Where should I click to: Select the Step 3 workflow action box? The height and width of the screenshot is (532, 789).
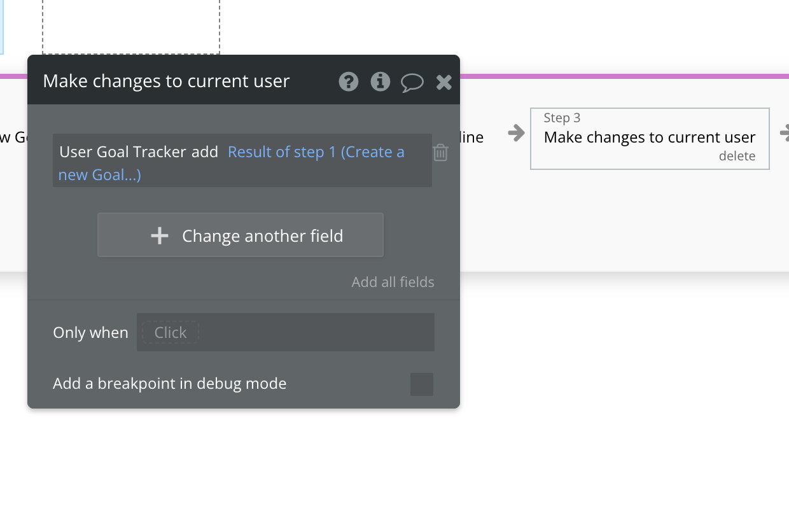(x=650, y=138)
